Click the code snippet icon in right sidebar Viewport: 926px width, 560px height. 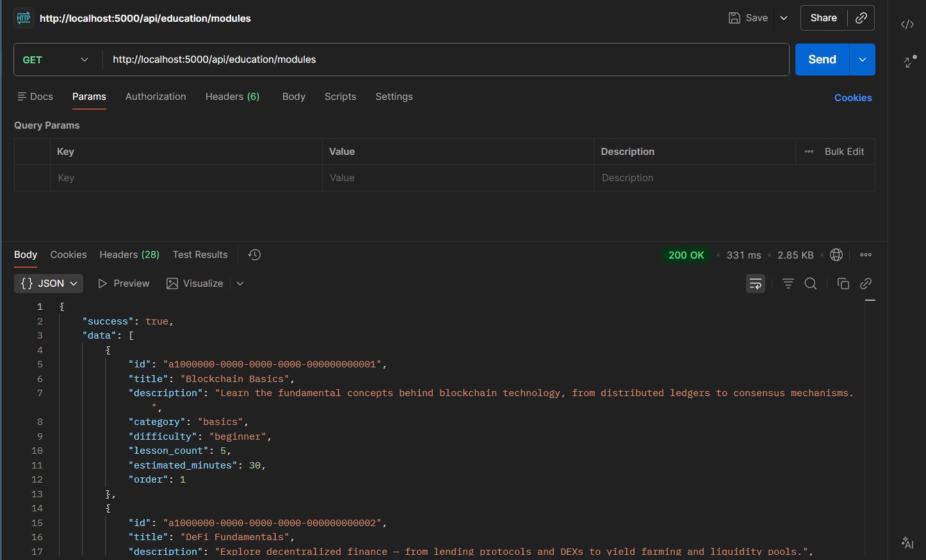[x=907, y=24]
